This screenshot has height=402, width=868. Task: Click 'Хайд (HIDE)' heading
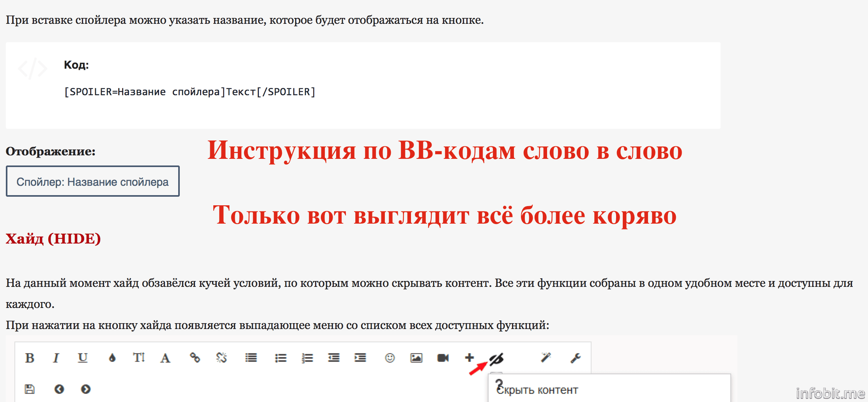[53, 238]
